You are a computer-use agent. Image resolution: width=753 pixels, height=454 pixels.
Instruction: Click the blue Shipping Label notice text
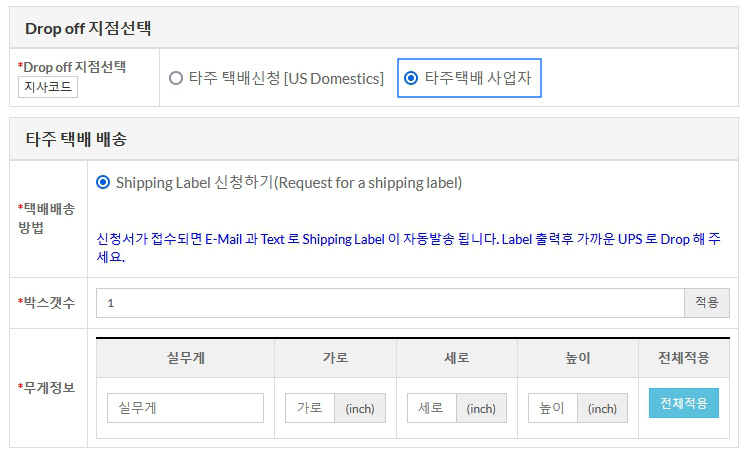pyautogui.click(x=408, y=247)
